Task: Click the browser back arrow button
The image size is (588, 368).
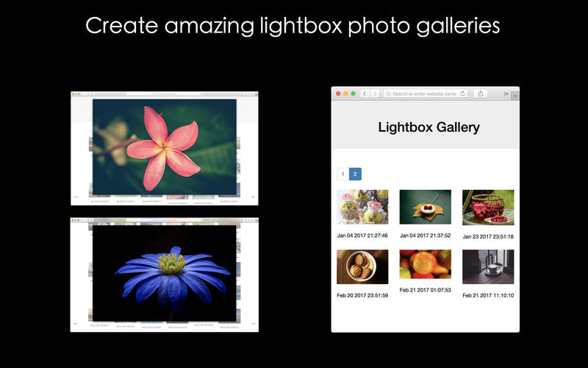Action: coord(365,93)
